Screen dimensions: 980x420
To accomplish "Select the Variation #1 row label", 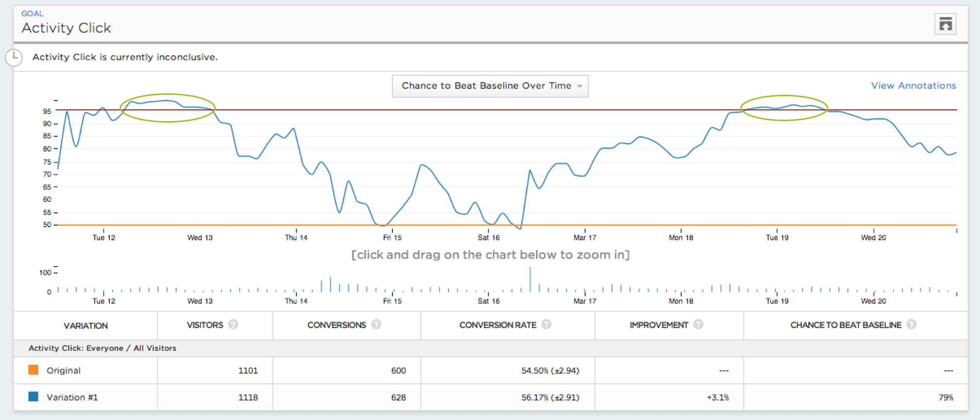I will coord(72,397).
